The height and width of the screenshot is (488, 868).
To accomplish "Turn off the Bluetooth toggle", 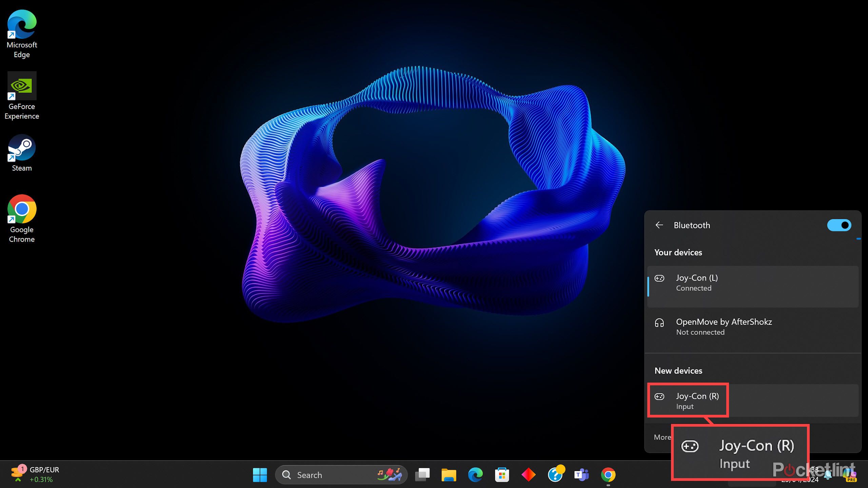I will [839, 225].
